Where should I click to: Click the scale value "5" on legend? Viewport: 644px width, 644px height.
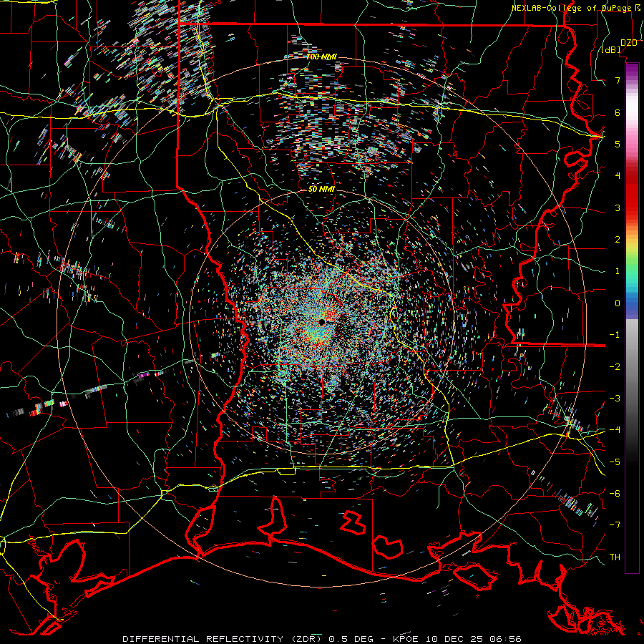point(618,144)
